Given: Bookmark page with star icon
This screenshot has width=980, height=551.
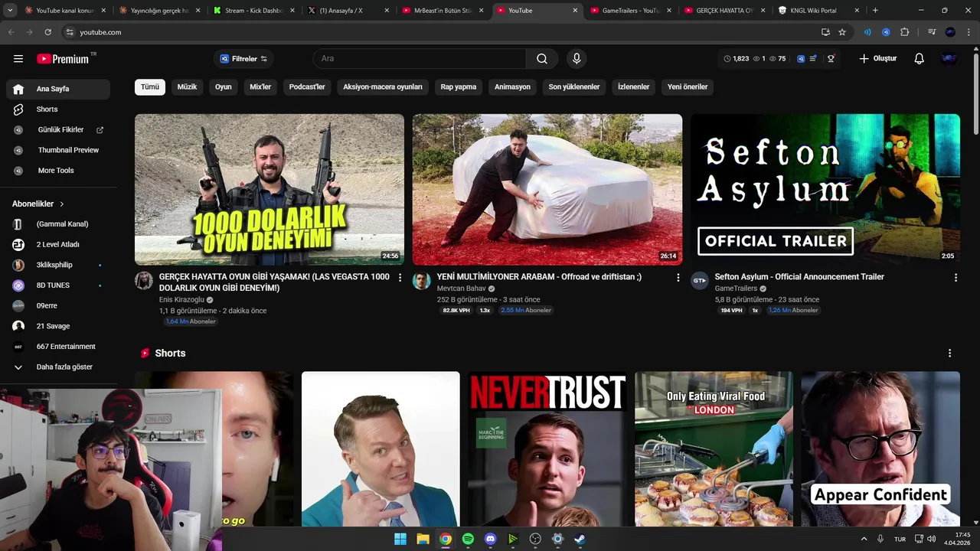Looking at the screenshot, I should coord(842,32).
